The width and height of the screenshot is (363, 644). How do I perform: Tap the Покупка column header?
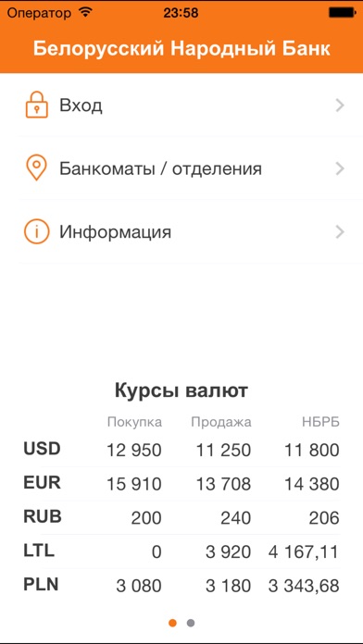(x=135, y=422)
